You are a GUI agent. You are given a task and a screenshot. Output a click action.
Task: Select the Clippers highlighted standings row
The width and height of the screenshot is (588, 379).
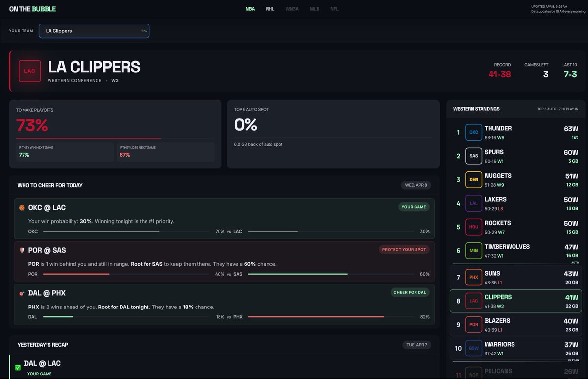point(515,301)
